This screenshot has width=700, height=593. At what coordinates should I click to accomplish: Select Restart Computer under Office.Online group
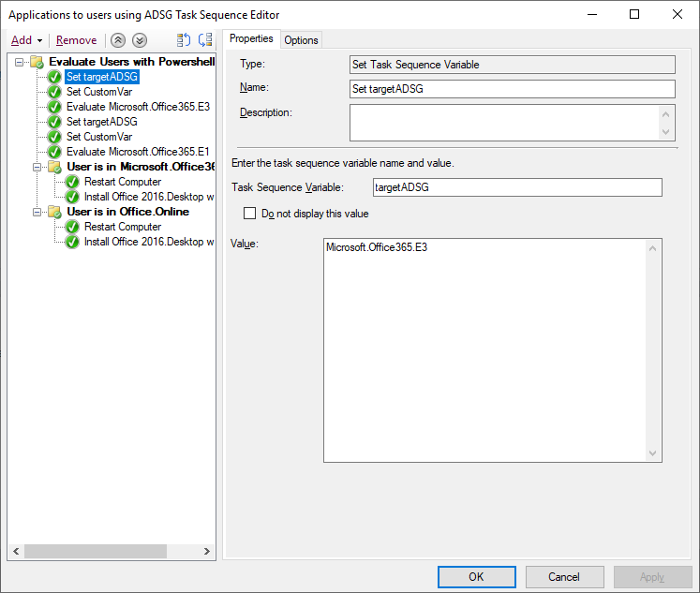123,227
